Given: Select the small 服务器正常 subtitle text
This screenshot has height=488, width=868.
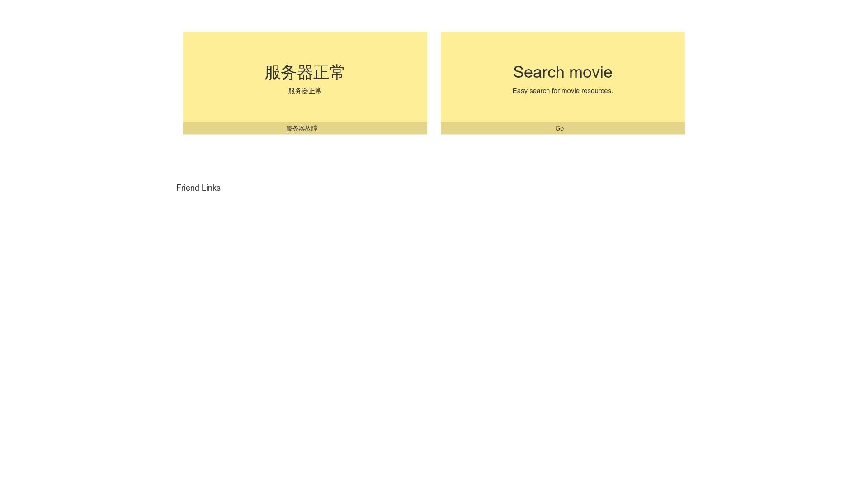Looking at the screenshot, I should 305,91.
